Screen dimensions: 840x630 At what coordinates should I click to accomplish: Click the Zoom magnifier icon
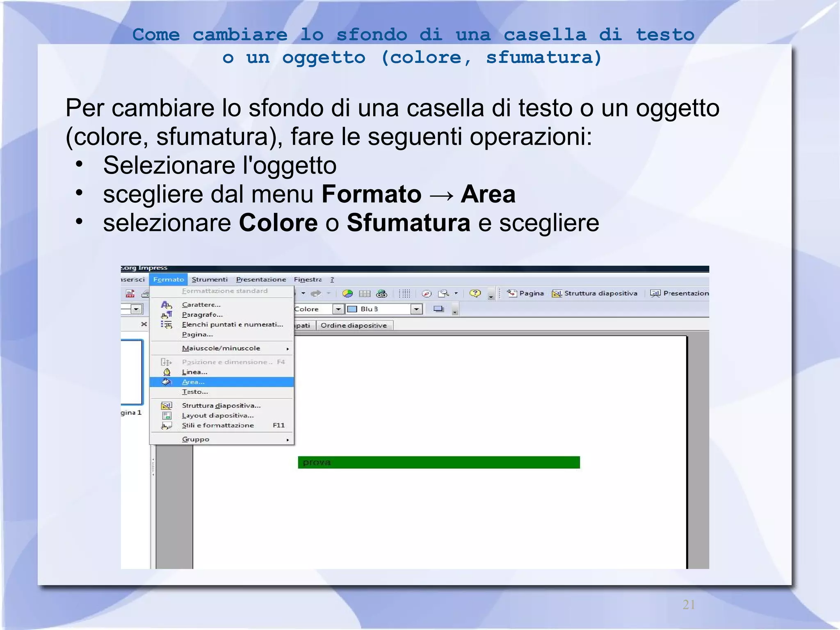coord(443,293)
